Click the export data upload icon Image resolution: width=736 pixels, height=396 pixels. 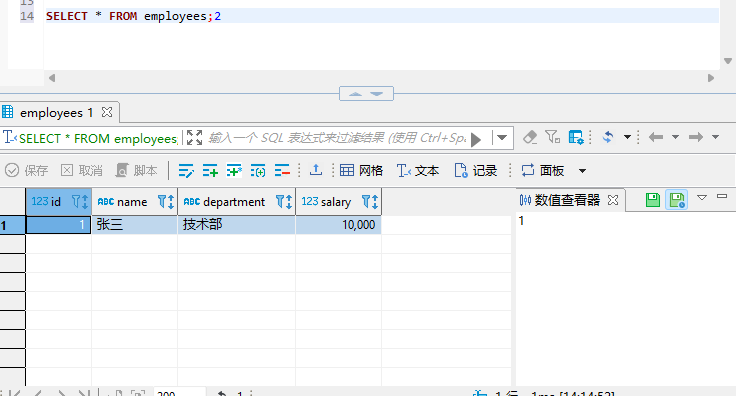point(316,170)
